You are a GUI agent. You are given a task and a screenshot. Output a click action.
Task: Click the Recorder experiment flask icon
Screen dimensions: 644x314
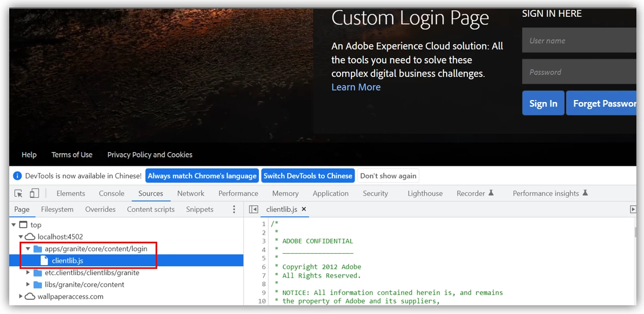491,193
